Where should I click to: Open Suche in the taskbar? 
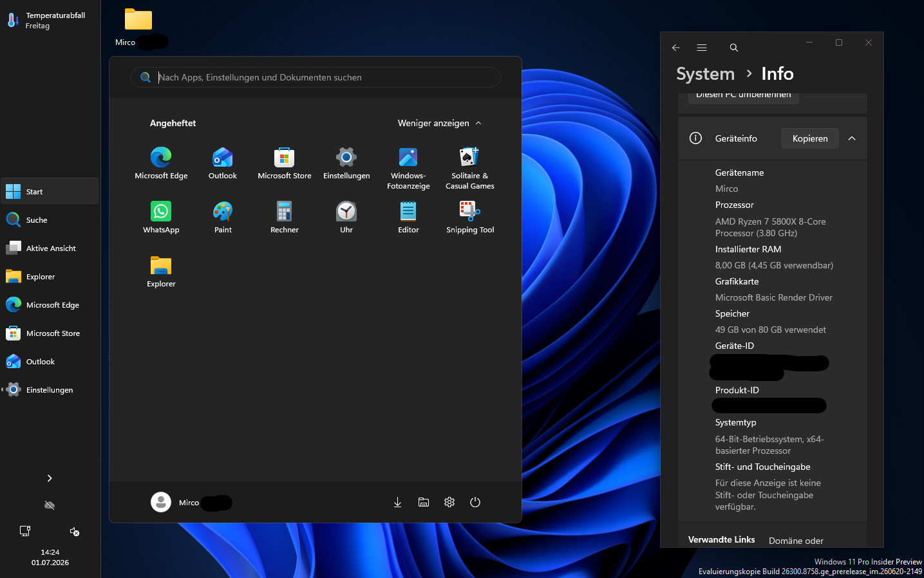50,220
